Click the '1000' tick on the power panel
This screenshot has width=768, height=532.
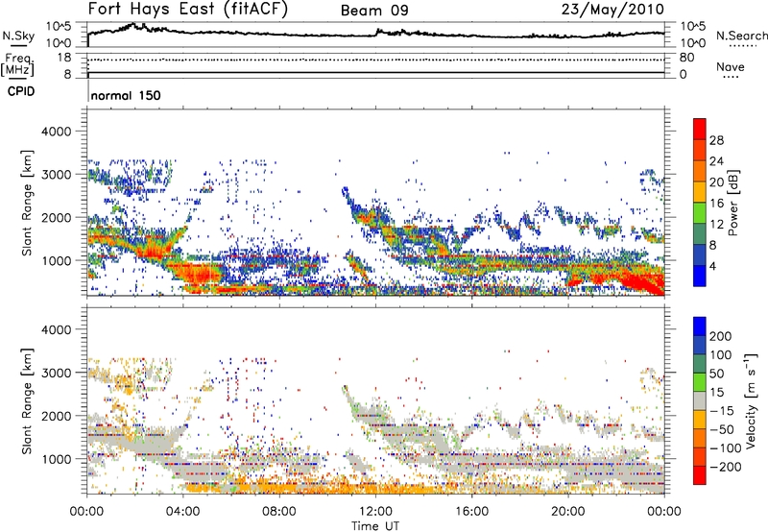[57, 260]
